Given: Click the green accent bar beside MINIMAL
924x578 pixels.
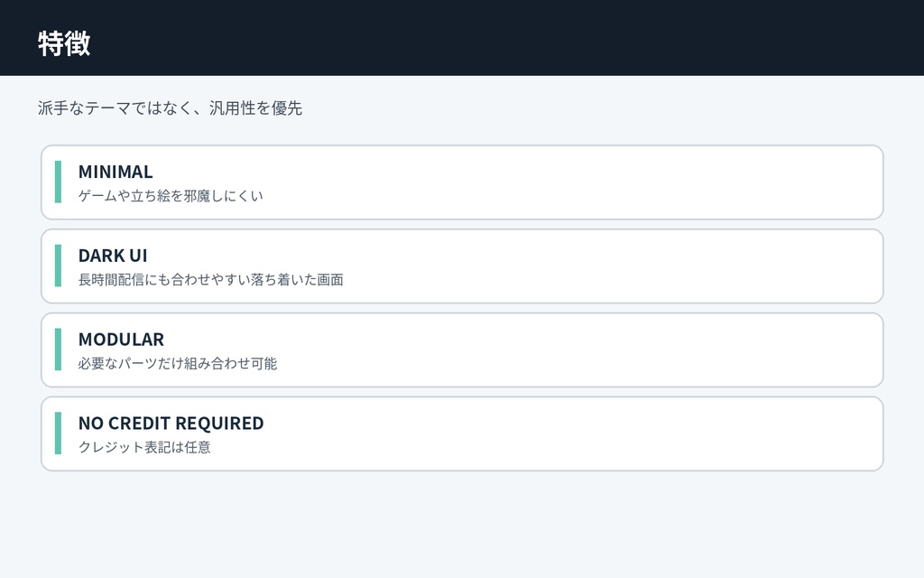Looking at the screenshot, I should [58, 182].
